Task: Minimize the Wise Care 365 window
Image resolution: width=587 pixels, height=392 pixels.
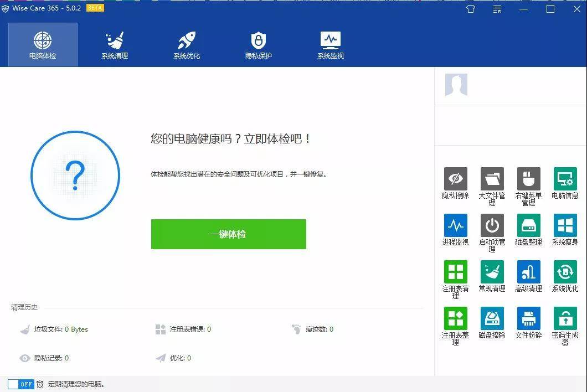Action: click(524, 9)
